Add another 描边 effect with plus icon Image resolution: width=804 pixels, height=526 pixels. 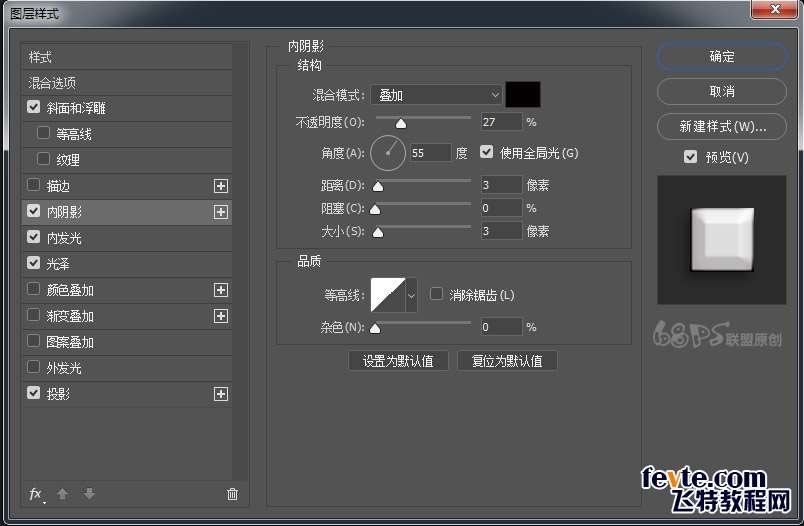(220, 186)
